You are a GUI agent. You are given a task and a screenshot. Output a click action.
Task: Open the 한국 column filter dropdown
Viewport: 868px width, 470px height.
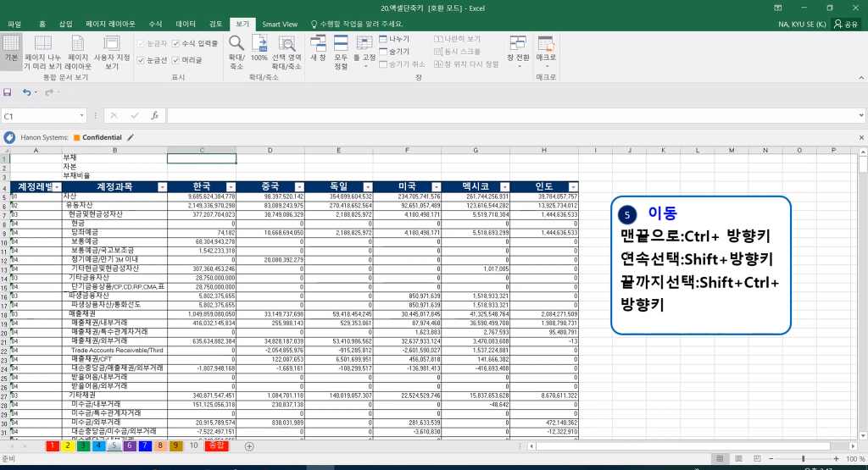coord(231,186)
